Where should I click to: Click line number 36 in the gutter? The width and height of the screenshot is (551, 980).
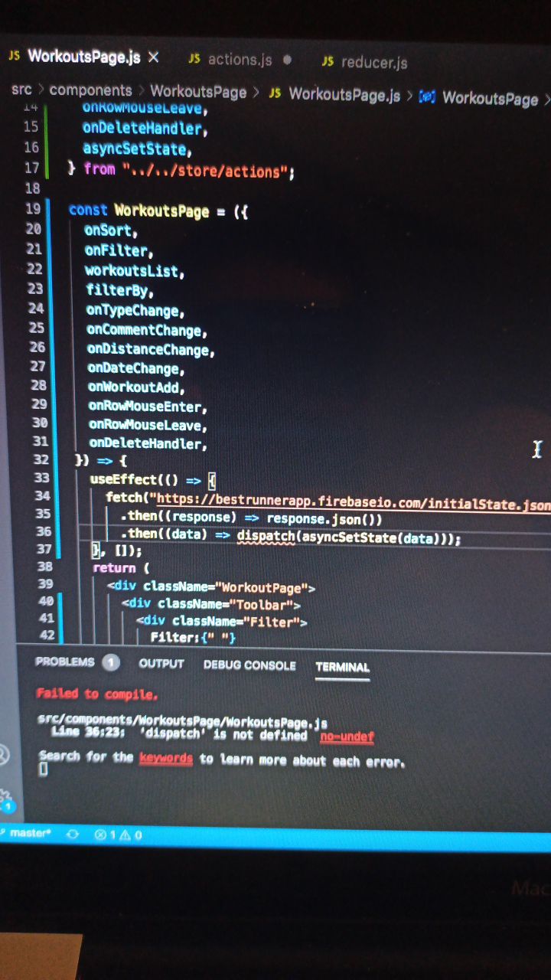(x=44, y=531)
